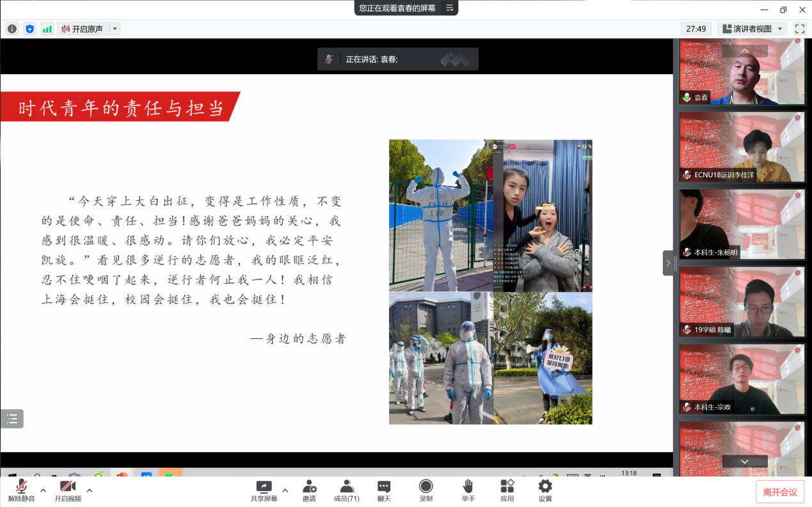Viewport: 812px width, 507px height.
Task: Click the share screen button
Action: (x=264, y=490)
